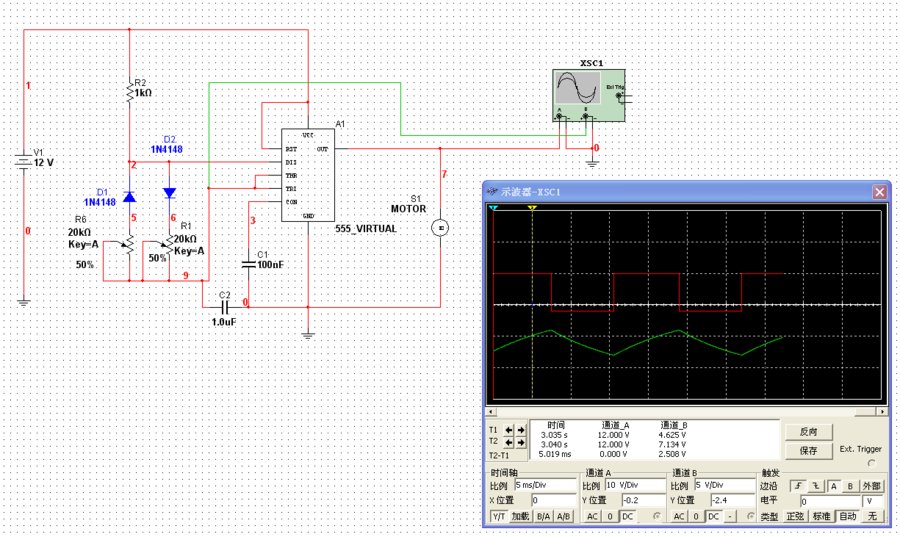Click the timebase scale 5 ms/Div field
This screenshot has width=900, height=537.
[545, 485]
